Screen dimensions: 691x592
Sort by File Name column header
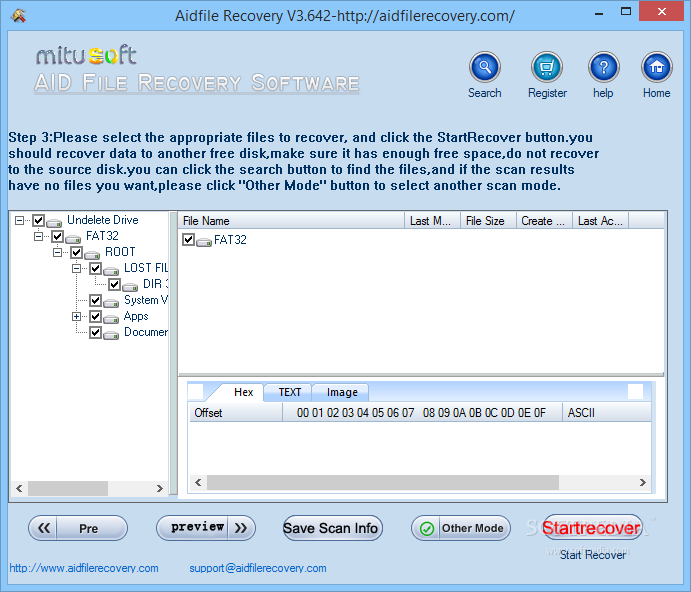[291, 220]
